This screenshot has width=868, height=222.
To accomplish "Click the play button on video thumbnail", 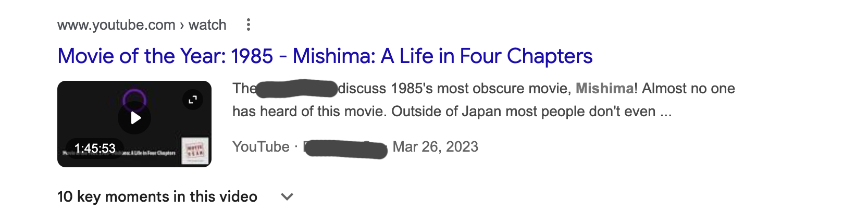I will (x=134, y=118).
